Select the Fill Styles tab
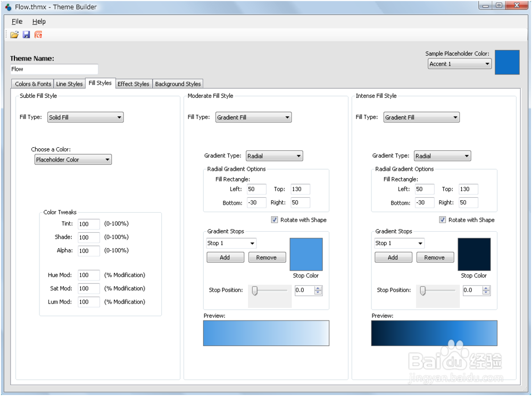Screen dimensions: 532x396 [100, 83]
